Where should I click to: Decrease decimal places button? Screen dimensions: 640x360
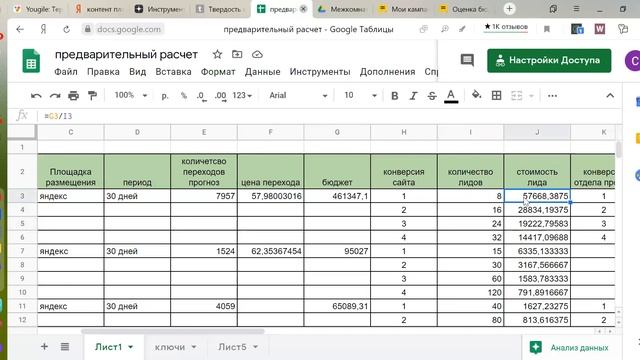[x=201, y=96]
